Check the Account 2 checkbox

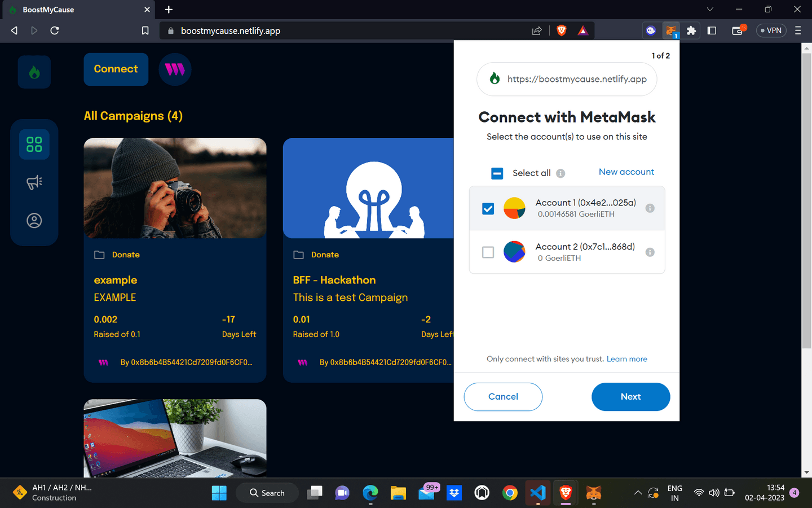point(488,252)
